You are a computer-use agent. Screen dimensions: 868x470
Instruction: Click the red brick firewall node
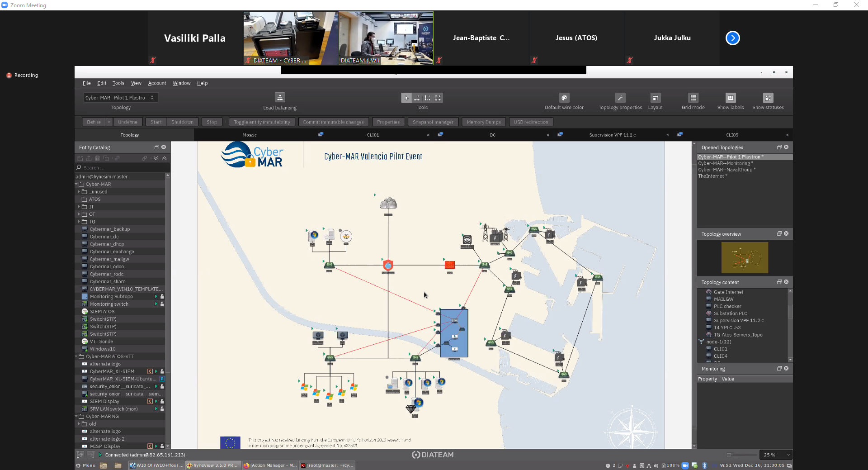450,265
